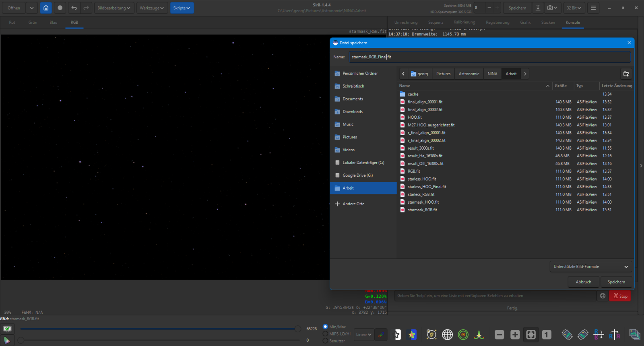Click Speichern in the header bar

[x=517, y=8]
